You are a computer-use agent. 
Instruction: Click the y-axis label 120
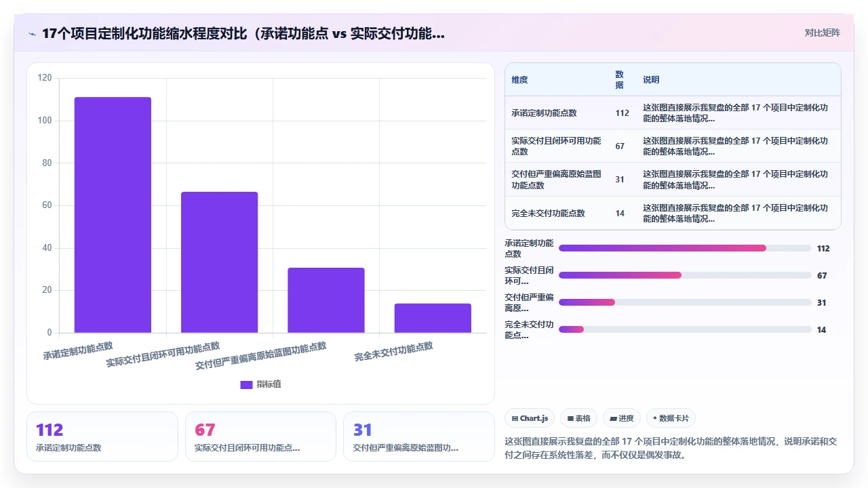point(45,78)
